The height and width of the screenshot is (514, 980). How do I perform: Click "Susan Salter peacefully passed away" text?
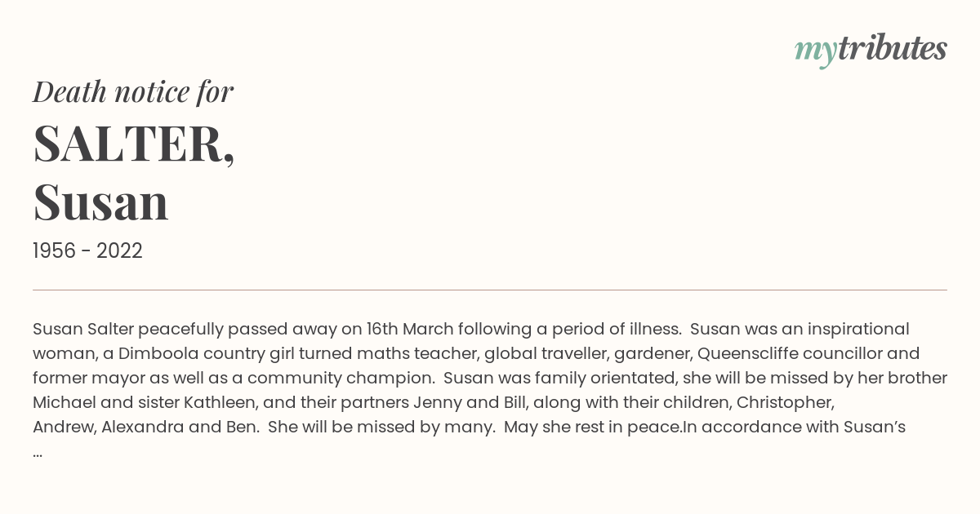tap(185, 329)
